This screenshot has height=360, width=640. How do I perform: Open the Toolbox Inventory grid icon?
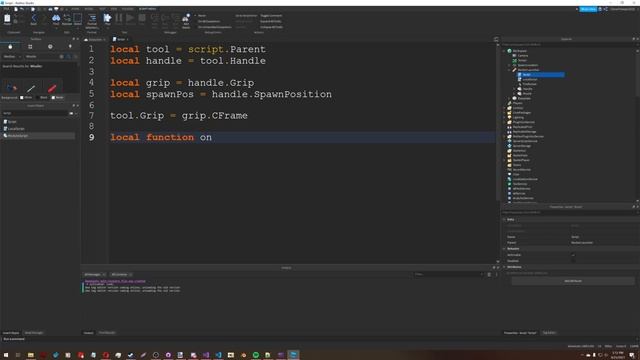pyautogui.click(x=30, y=47)
